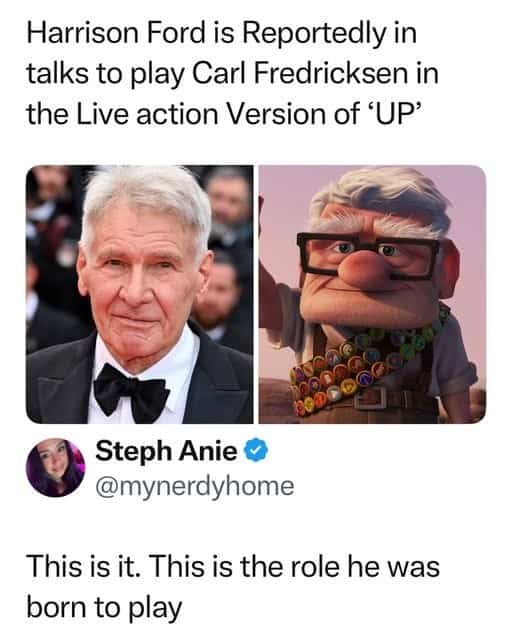The image size is (512, 640).
Task: Click the headline about live action 'UP'
Action: [232, 74]
